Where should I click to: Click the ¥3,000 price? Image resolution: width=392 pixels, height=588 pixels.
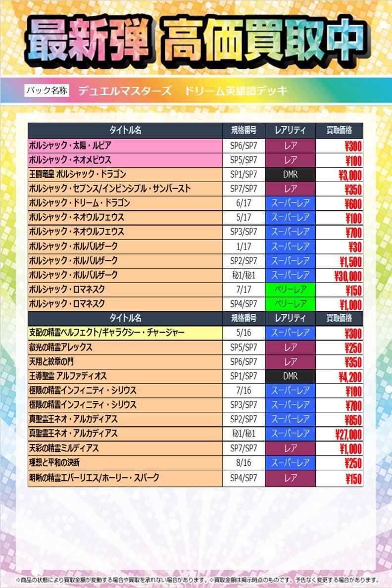pos(350,175)
